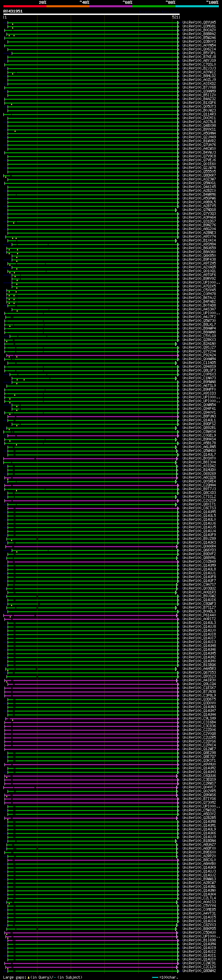
Task: Click the cyan ~100% legend segment
Action: click(197, 6)
